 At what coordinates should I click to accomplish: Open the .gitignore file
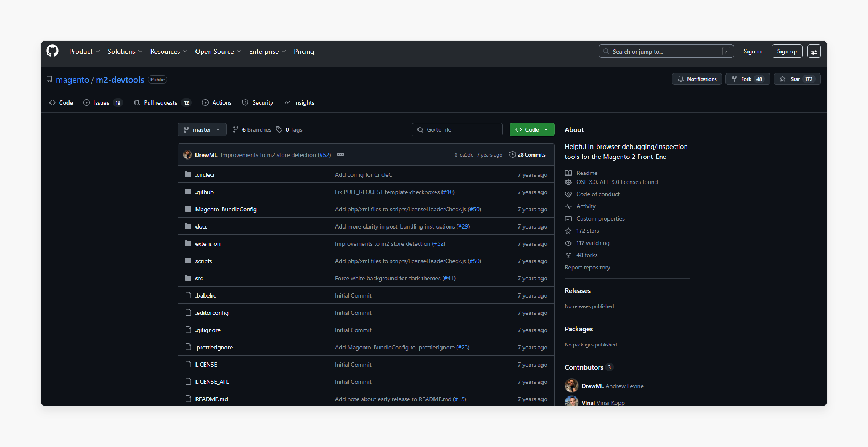[x=207, y=330]
